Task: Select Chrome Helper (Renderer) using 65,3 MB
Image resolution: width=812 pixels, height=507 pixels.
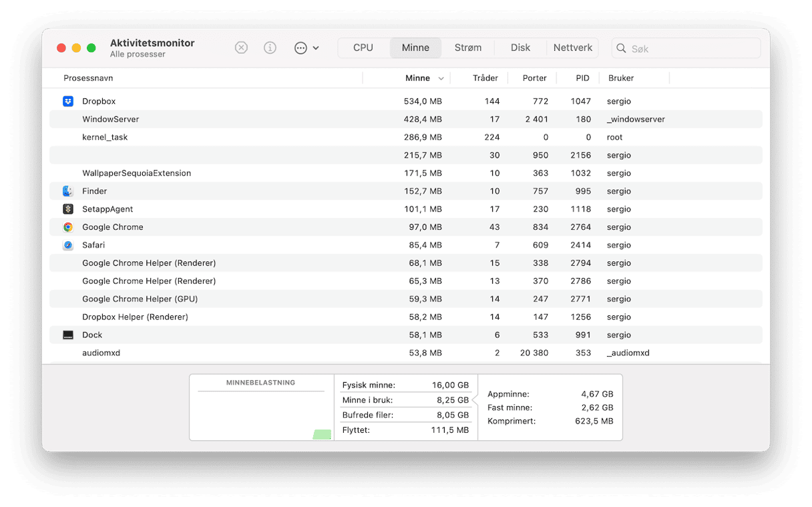Action: pos(406,281)
